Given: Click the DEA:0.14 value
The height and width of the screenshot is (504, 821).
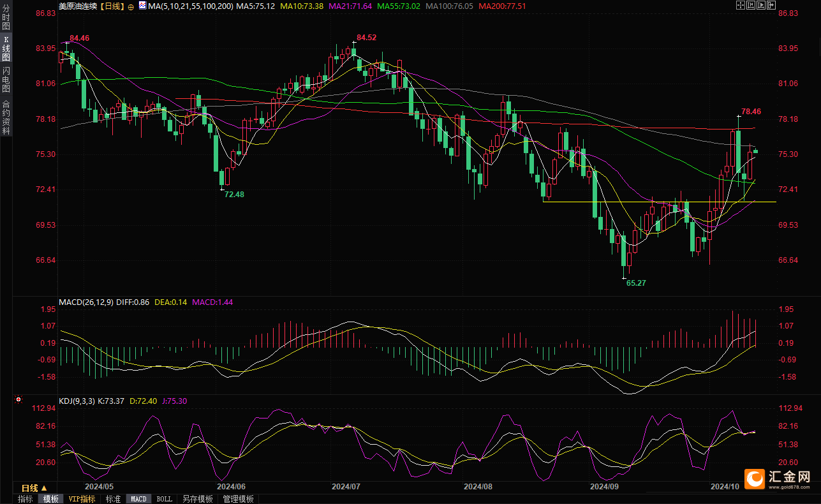Looking at the screenshot, I should tap(170, 302).
